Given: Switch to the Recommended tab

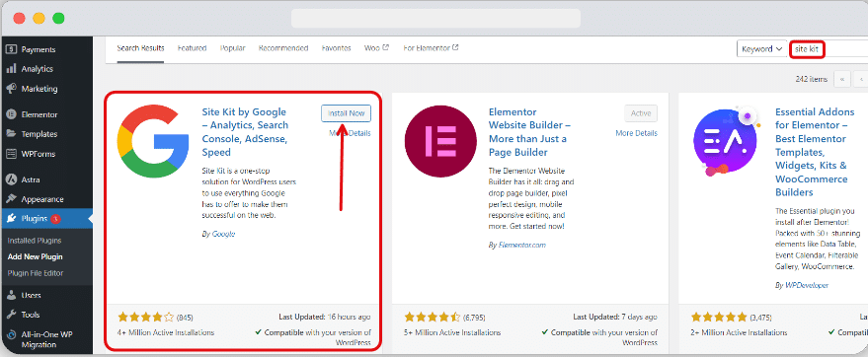Looking at the screenshot, I should tap(283, 48).
